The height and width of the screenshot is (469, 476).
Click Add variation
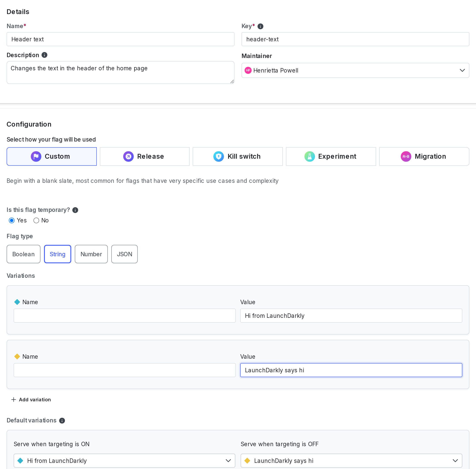coord(31,400)
